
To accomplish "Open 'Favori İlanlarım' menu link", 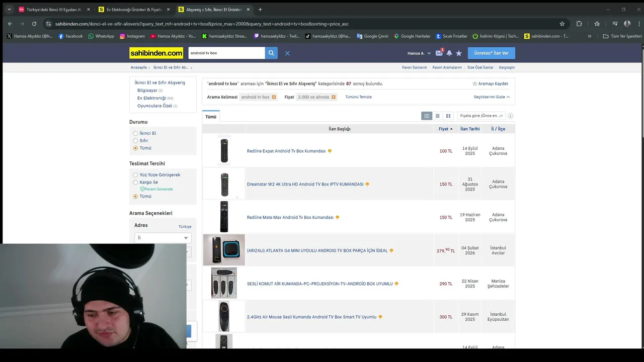I will [415, 67].
